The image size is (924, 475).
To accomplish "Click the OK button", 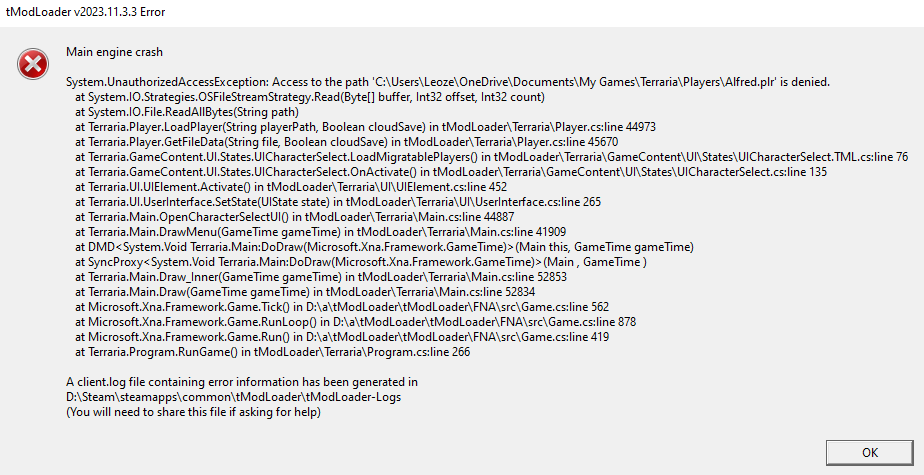I will click(x=868, y=452).
